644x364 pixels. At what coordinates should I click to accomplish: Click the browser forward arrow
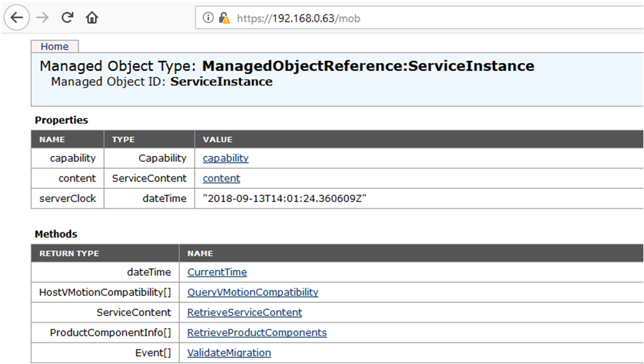click(41, 18)
